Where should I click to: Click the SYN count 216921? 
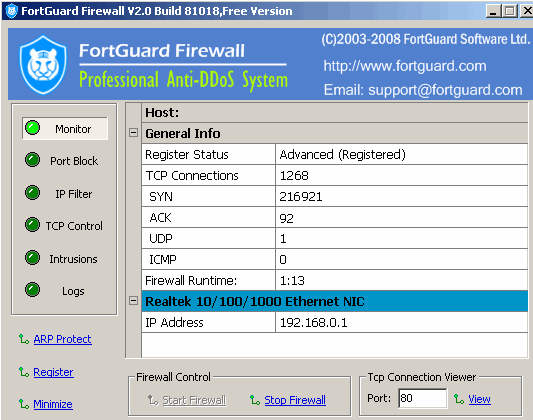[402, 196]
